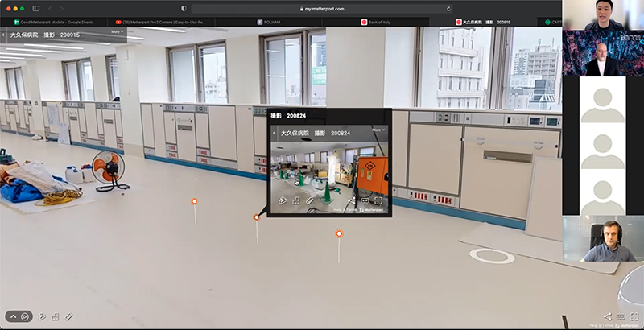The image size is (644, 330).
Task: Select the rightmost orange Mattertag pin
Action: tap(339, 233)
